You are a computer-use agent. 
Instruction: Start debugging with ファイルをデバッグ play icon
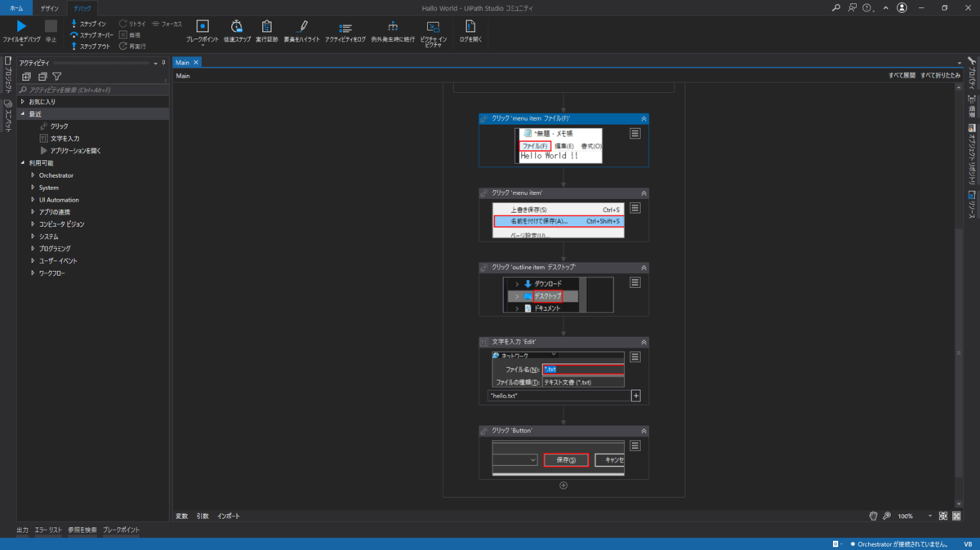point(21,26)
